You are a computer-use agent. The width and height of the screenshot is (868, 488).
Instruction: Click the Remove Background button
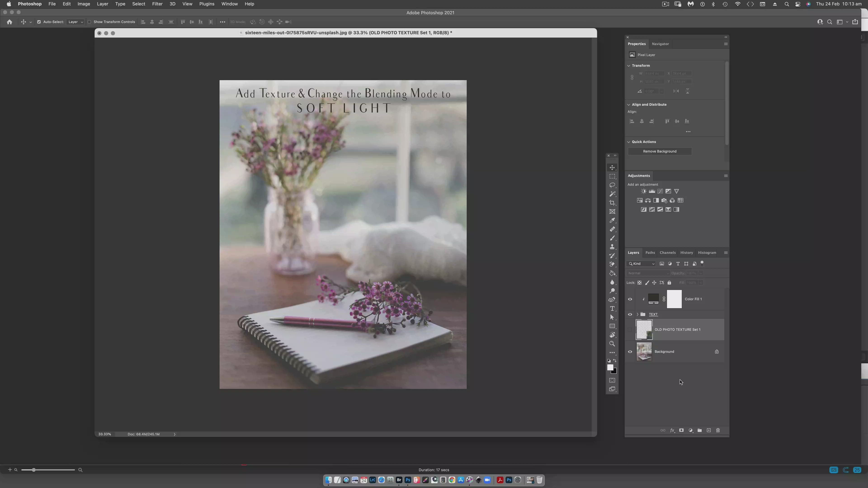click(x=659, y=151)
